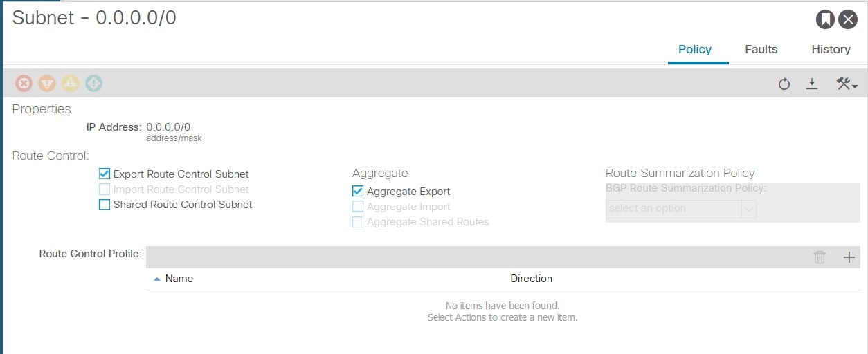Expand BGP Route Summarization Policy dropdown
The width and height of the screenshot is (868, 354).
pos(748,209)
